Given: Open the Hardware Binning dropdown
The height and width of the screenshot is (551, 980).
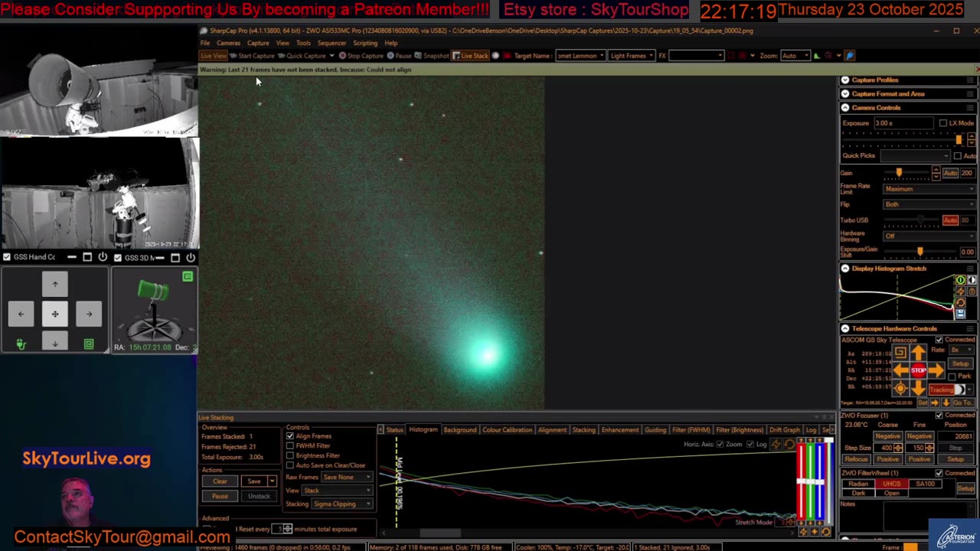Looking at the screenshot, I should click(x=929, y=236).
